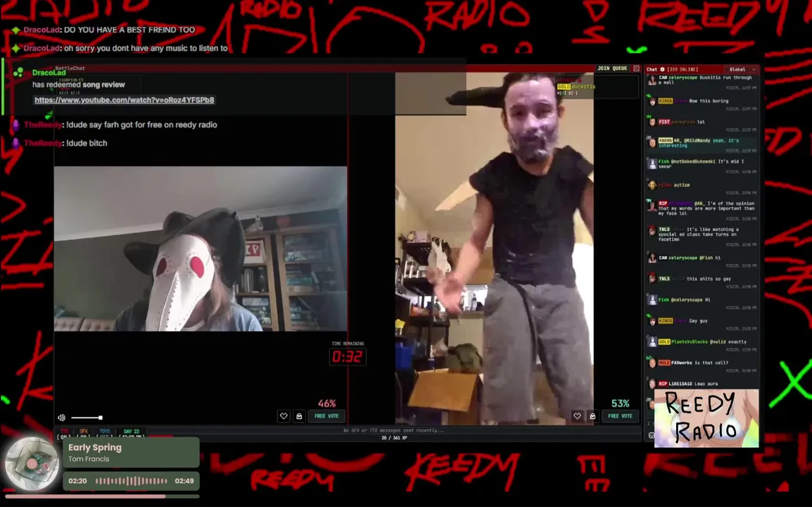Click heart icon under right contestant feed
Image resolution: width=812 pixels, height=507 pixels.
point(577,415)
